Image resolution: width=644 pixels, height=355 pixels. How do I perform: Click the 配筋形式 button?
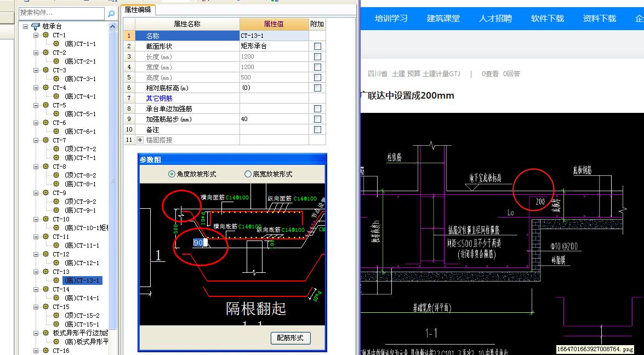[x=290, y=338]
